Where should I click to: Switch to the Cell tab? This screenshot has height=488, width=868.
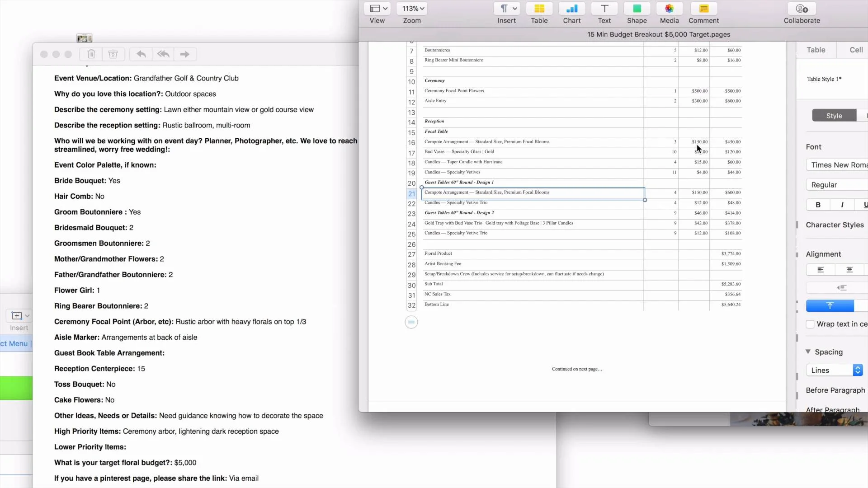tap(856, 50)
